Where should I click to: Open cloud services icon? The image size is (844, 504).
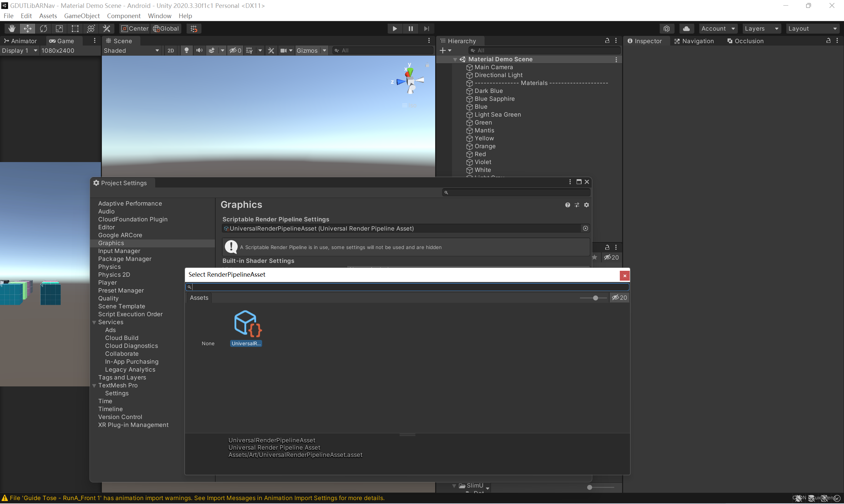point(686,29)
